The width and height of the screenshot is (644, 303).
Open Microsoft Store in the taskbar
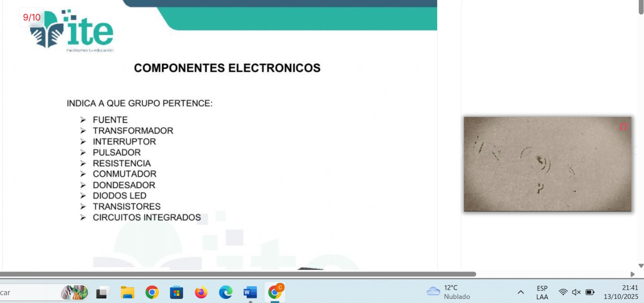[x=176, y=293]
